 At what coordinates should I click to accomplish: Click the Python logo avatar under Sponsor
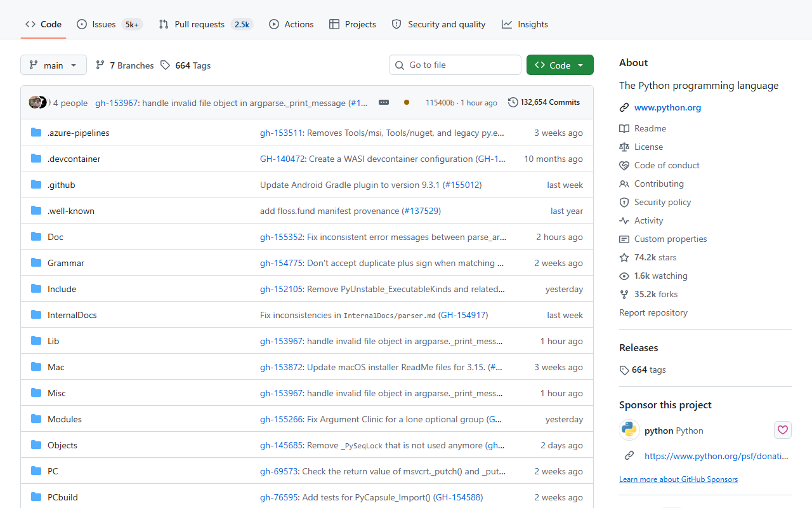pyautogui.click(x=629, y=430)
